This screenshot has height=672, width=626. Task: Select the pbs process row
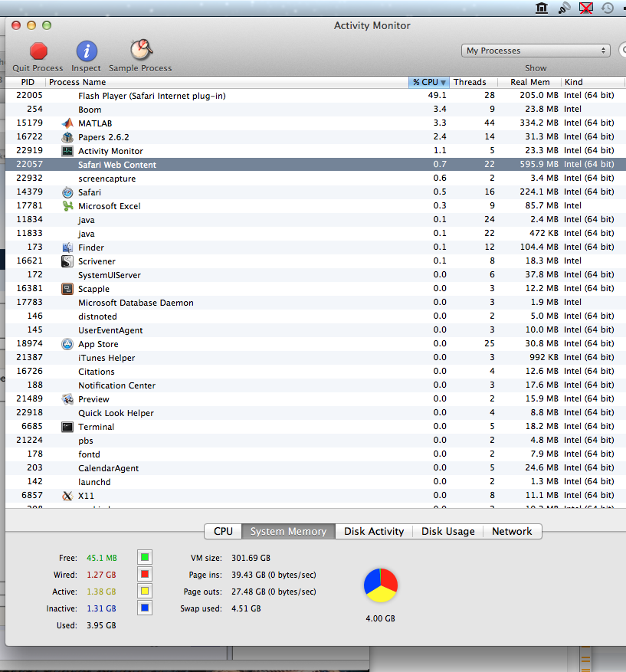pyautogui.click(x=316, y=440)
